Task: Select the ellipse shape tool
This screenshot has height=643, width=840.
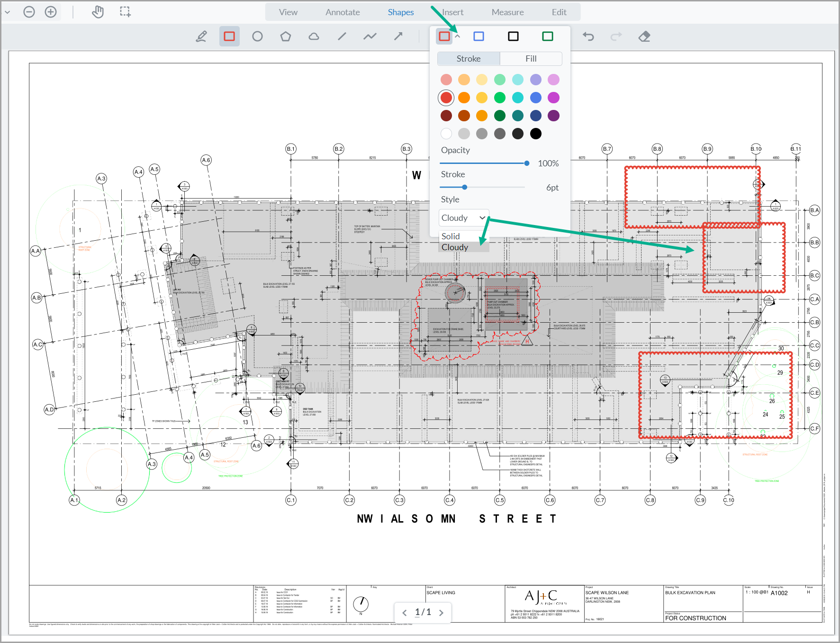Action: point(257,36)
